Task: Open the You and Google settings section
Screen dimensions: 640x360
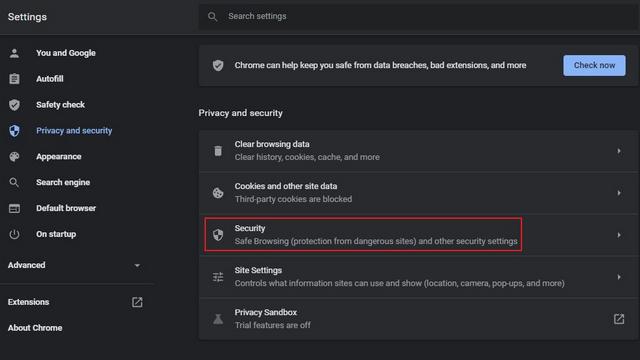Action: pos(66,53)
